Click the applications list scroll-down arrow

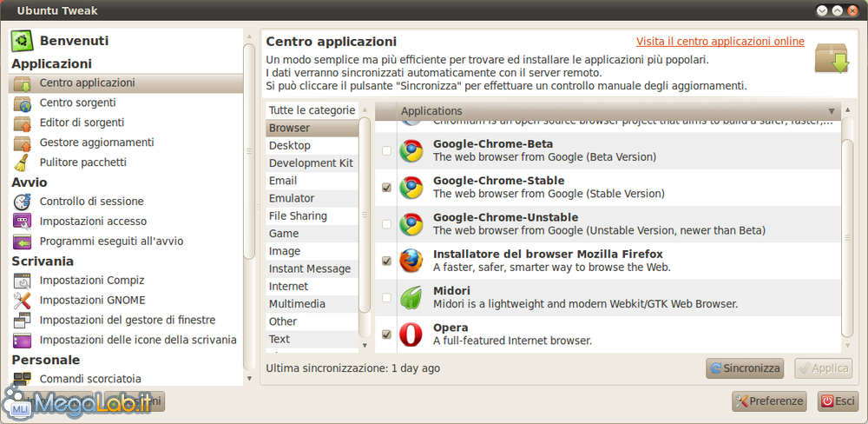tap(847, 345)
